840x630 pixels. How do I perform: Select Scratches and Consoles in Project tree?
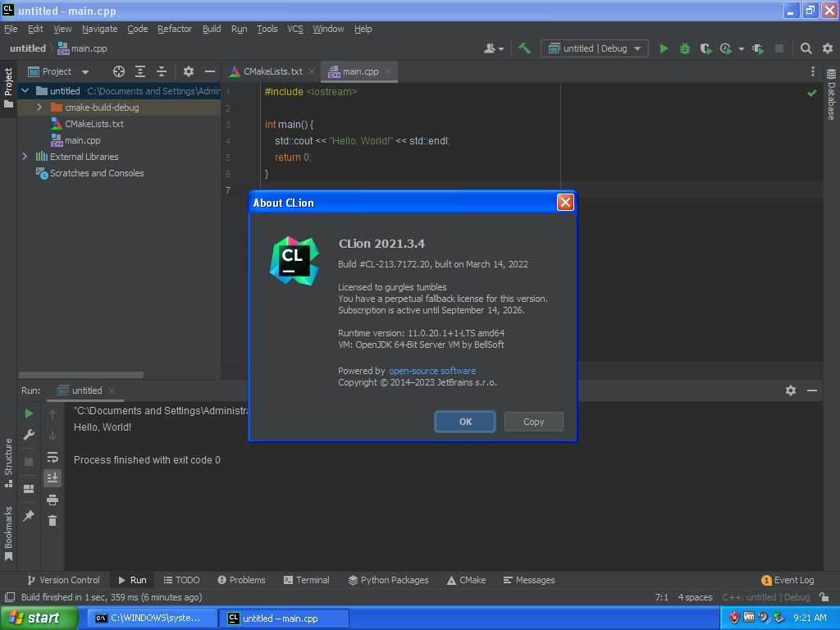(97, 173)
